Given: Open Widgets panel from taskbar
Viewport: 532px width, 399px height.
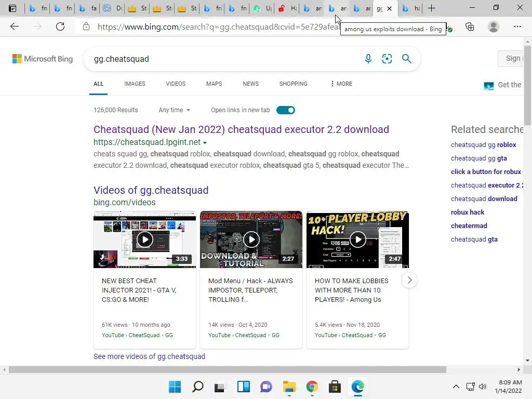Looking at the screenshot, I should [x=244, y=387].
